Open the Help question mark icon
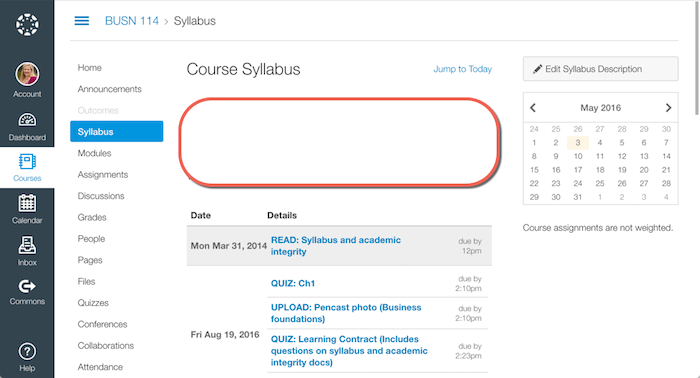Image resolution: width=700 pixels, height=378 pixels. 27,352
